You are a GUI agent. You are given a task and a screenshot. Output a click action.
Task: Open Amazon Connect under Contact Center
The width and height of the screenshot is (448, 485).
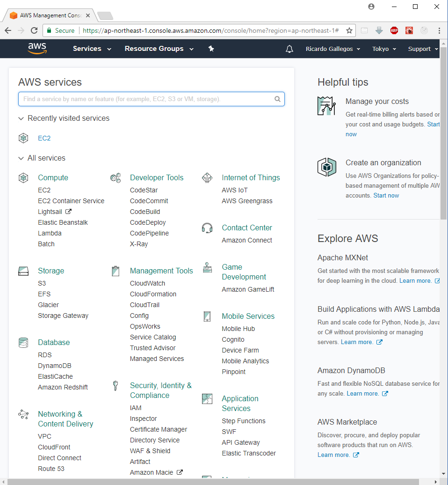pyautogui.click(x=247, y=240)
